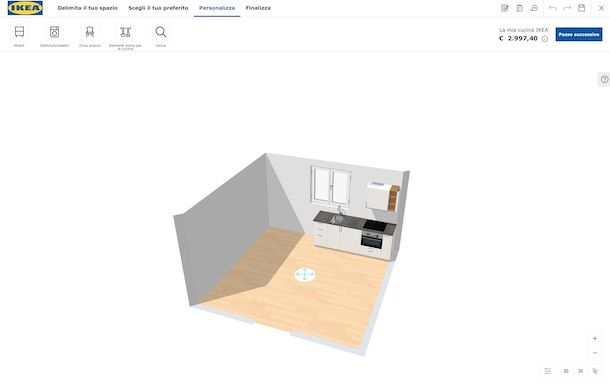Select the Personalizza step tab

pos(217,8)
